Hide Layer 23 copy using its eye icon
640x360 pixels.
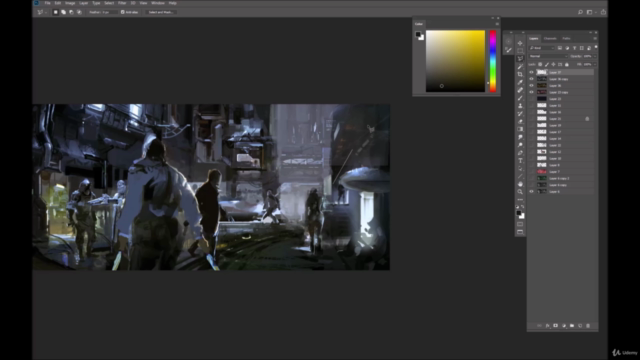pyautogui.click(x=531, y=92)
